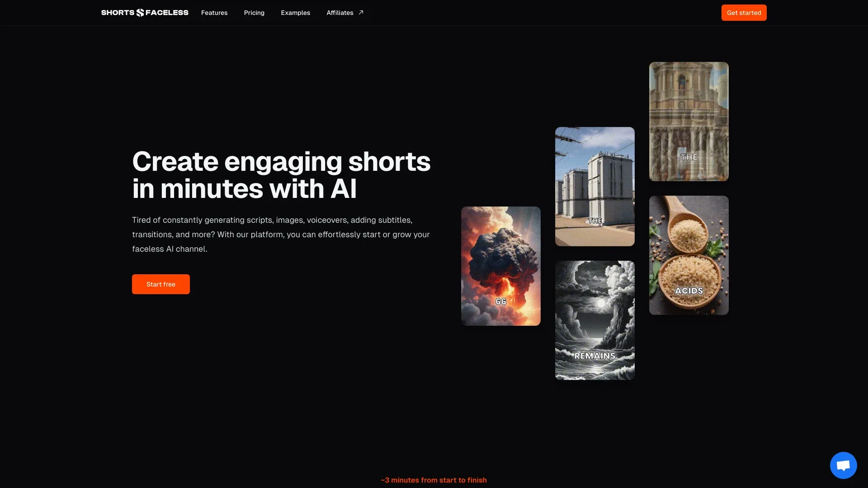Click the Start free button

click(x=161, y=284)
